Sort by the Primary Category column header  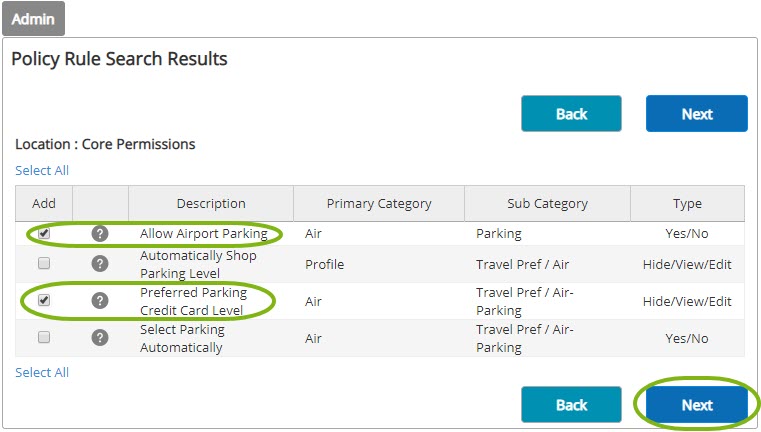pos(379,203)
